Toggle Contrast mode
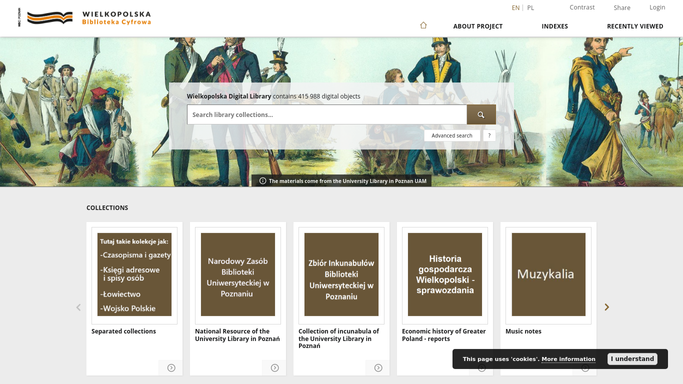This screenshot has height=384, width=683. 582,7
